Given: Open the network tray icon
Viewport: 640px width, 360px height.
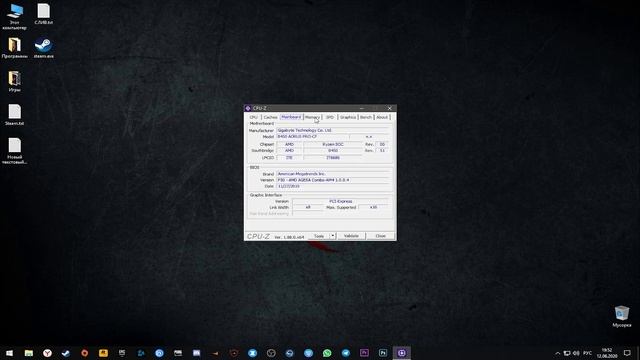Looking at the screenshot, I should (567, 353).
